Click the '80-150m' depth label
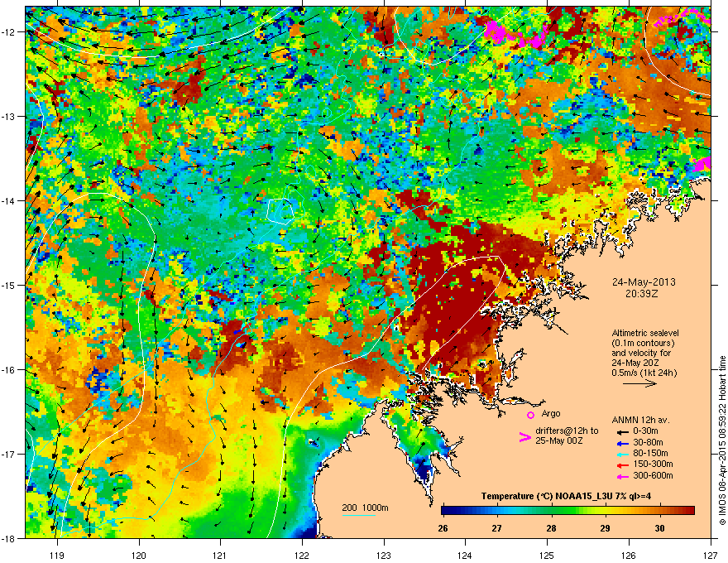 [x=650, y=453]
